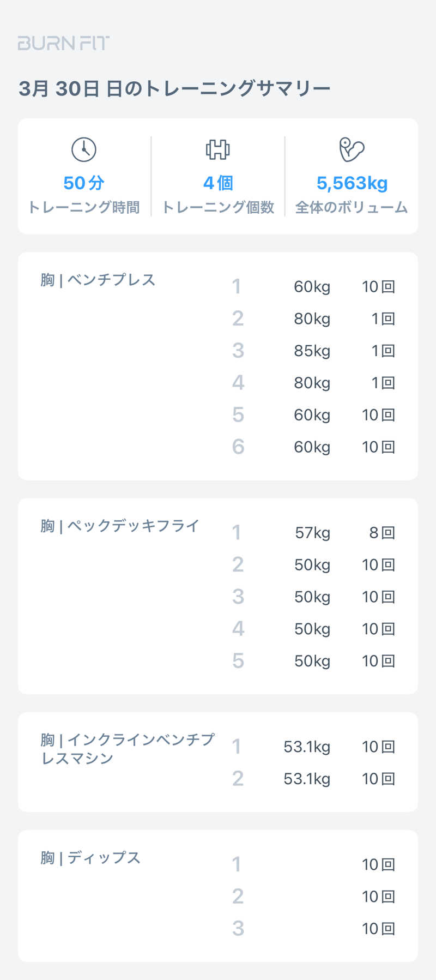The width and height of the screenshot is (436, 980).
Task: Tap the 全体のボリューム label
Action: [x=352, y=208]
